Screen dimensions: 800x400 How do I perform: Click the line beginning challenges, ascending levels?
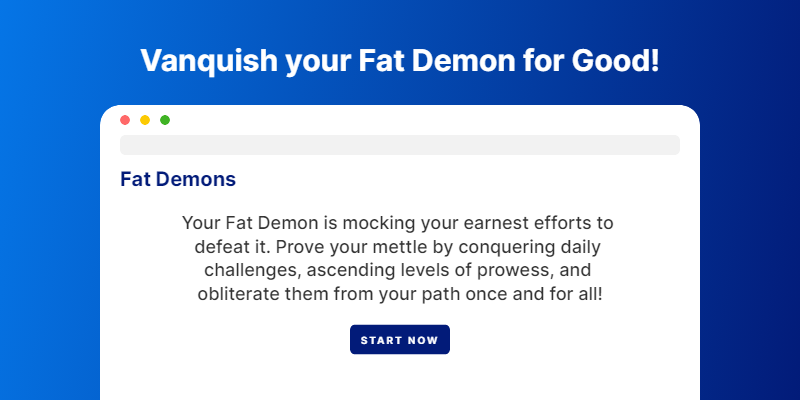pos(397,271)
